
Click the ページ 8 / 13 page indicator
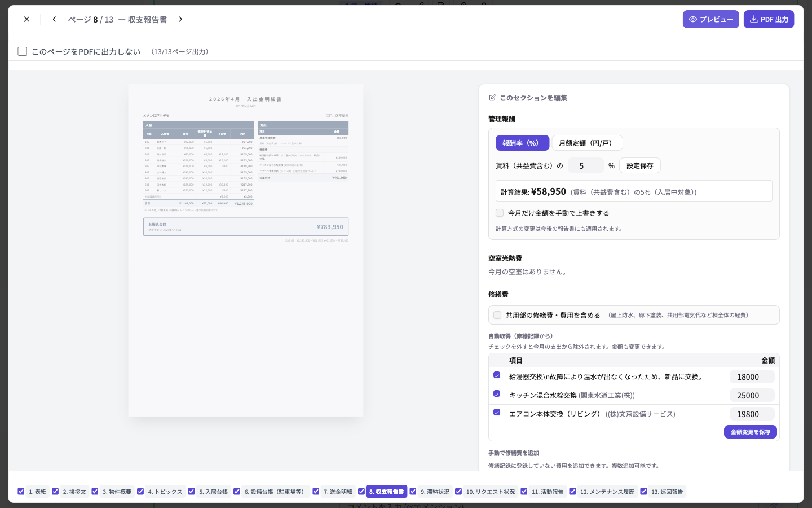pos(91,19)
